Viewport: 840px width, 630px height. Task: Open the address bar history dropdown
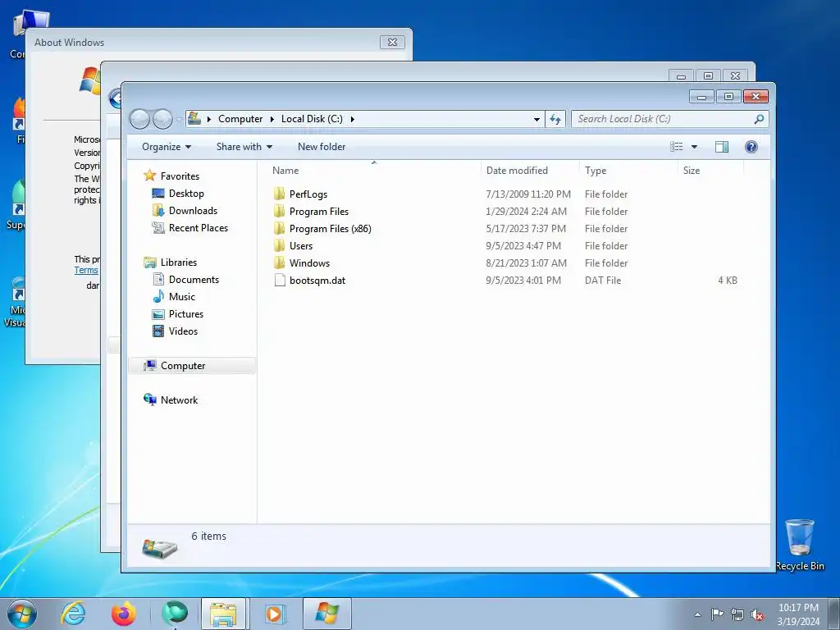tap(536, 119)
